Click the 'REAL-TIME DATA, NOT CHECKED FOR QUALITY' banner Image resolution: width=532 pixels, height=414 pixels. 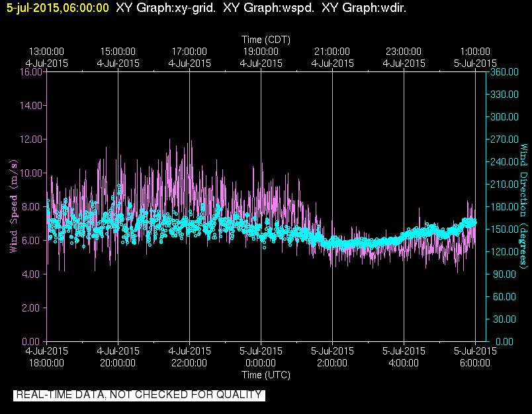point(139,395)
